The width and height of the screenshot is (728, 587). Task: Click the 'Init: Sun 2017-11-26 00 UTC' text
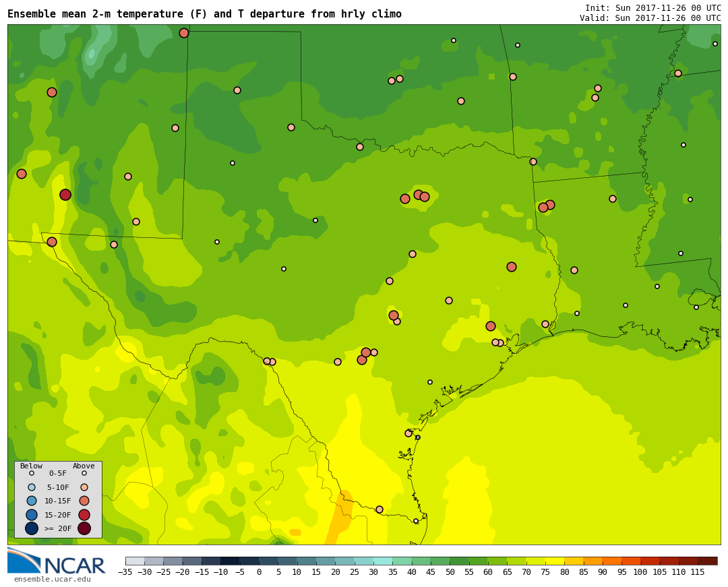pyautogui.click(x=653, y=8)
